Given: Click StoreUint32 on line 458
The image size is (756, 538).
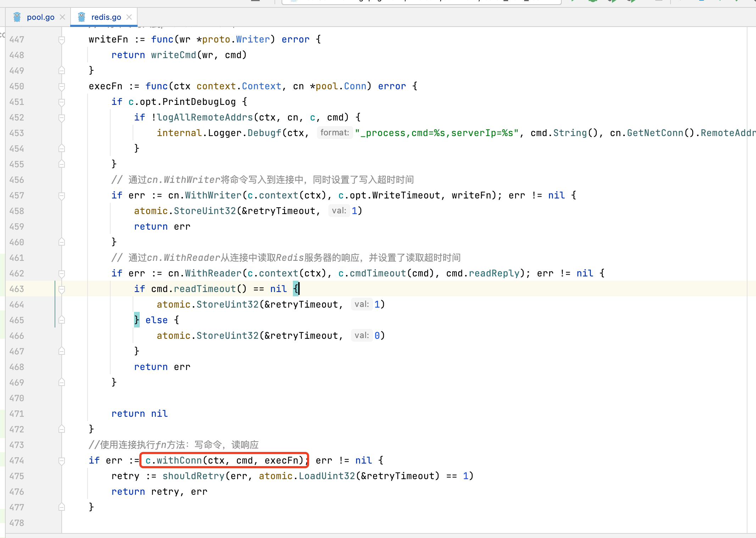Looking at the screenshot, I should (205, 211).
